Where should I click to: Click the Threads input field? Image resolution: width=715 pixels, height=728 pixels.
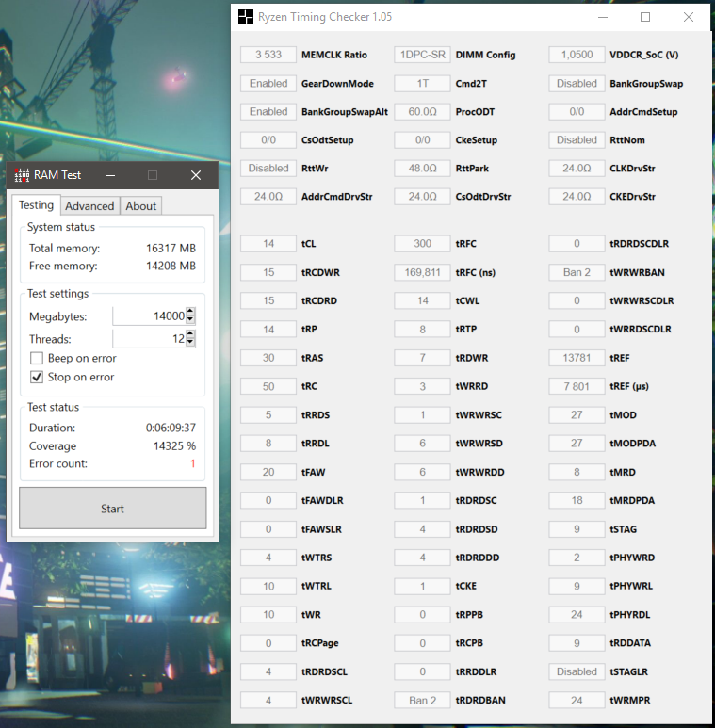coord(149,338)
